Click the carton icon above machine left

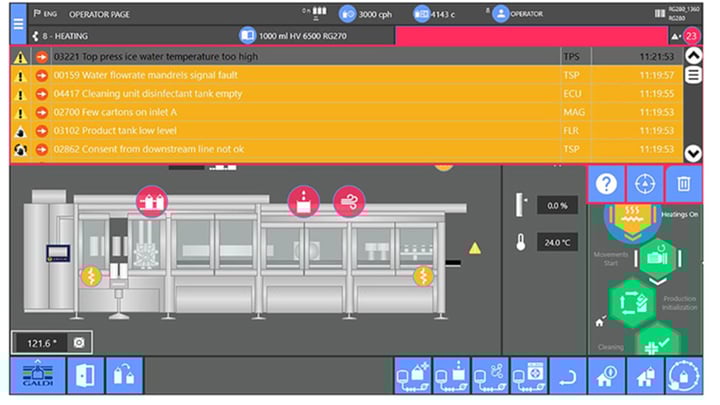152,201
